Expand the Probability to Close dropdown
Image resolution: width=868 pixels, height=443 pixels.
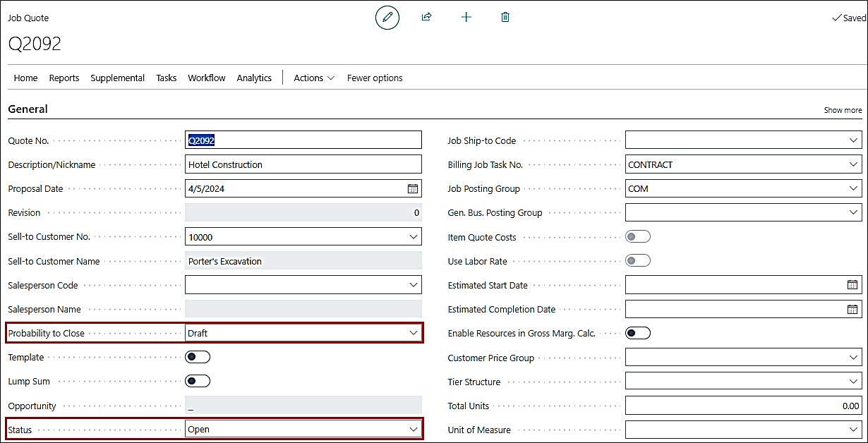414,333
